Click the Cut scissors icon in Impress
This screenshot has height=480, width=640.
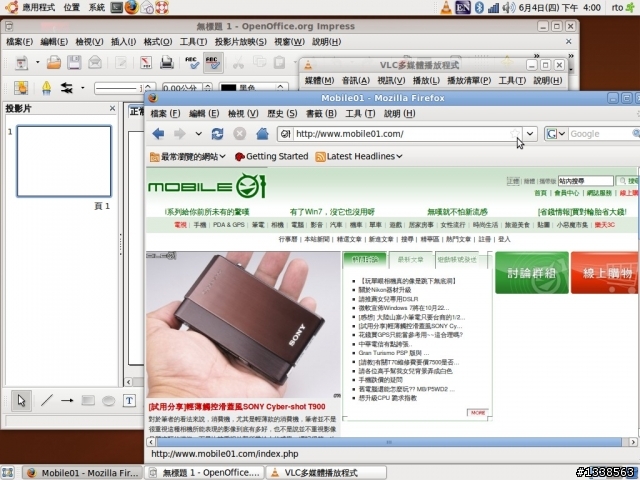238,63
